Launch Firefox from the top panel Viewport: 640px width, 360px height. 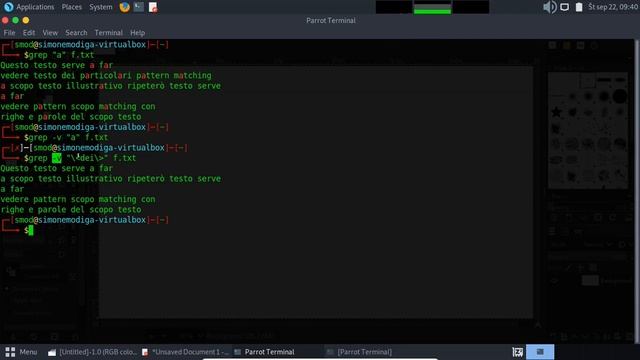[124, 7]
